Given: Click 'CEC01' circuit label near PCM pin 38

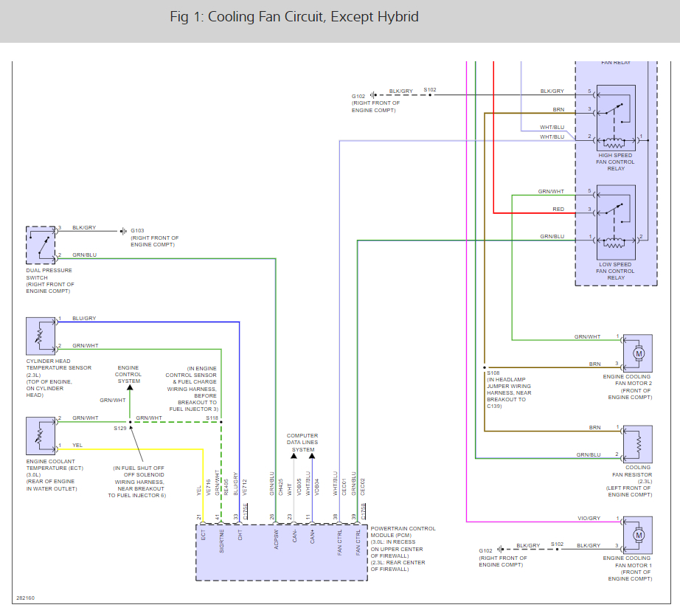Looking at the screenshot, I should tap(344, 487).
